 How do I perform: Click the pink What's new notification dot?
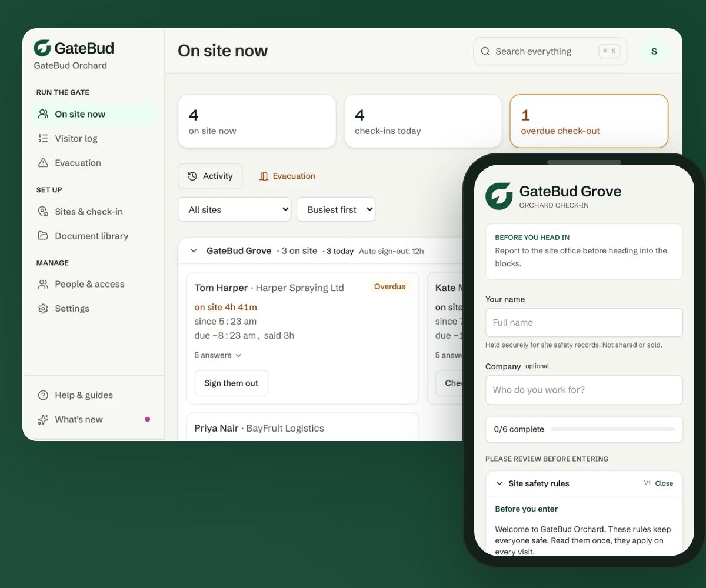click(x=147, y=419)
